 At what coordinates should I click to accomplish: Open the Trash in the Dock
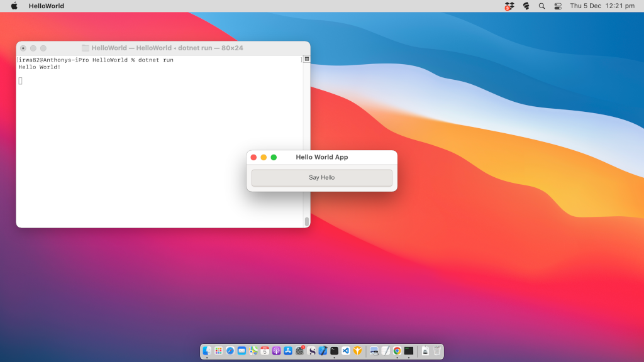point(436,351)
